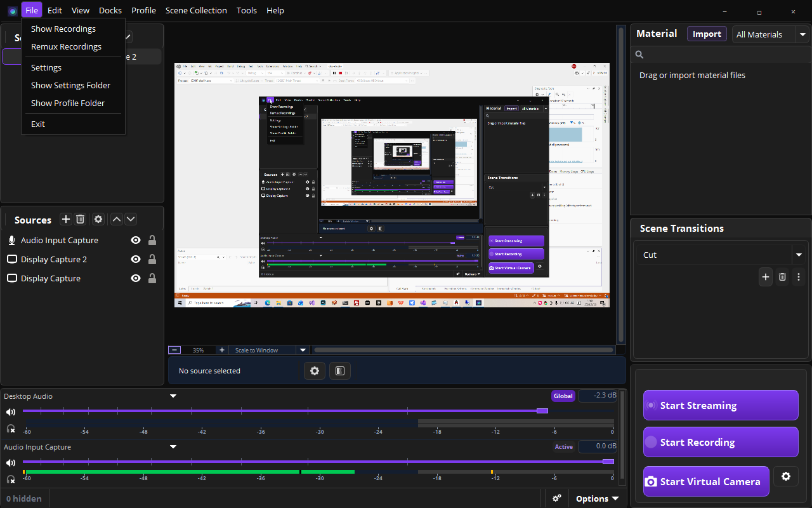Toggle the monitoring icon under Desktop Audio's speaker
The image size is (812, 508).
click(x=11, y=429)
